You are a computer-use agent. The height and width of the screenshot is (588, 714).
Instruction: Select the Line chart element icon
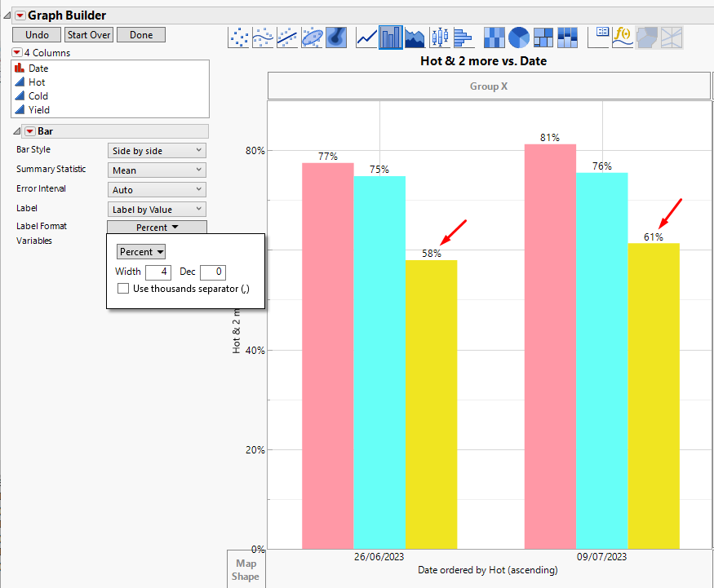click(x=366, y=38)
